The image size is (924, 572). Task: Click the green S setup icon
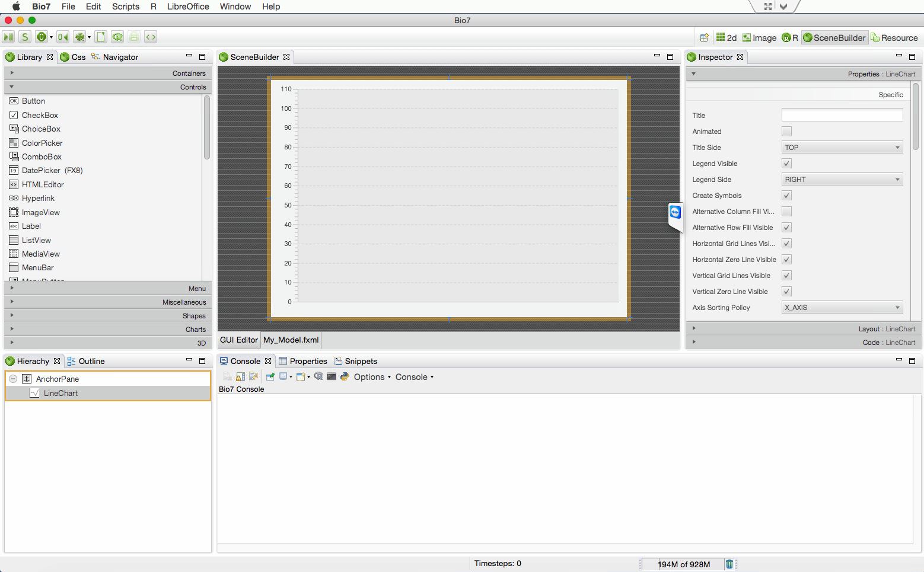[x=25, y=37]
